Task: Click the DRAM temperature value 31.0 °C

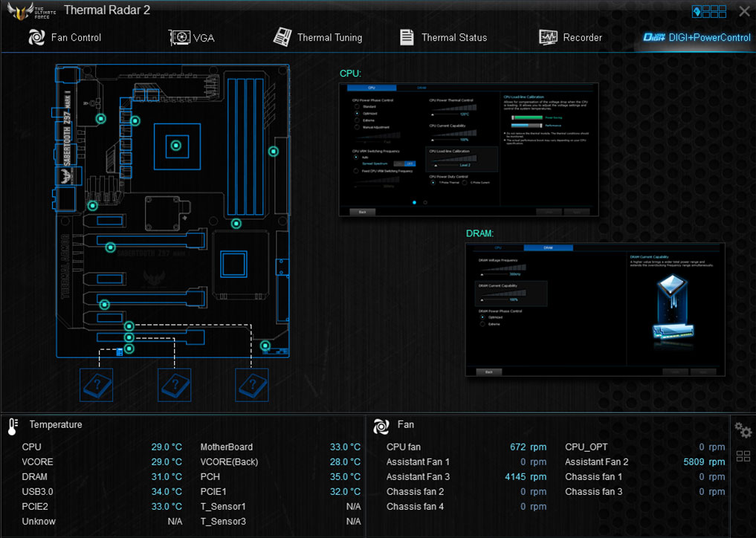Action: [x=167, y=477]
